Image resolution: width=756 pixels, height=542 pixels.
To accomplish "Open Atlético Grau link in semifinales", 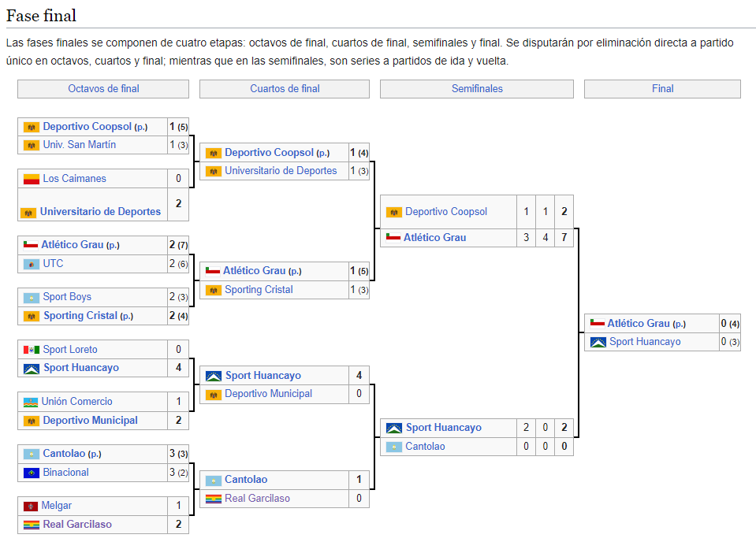I will [x=434, y=237].
